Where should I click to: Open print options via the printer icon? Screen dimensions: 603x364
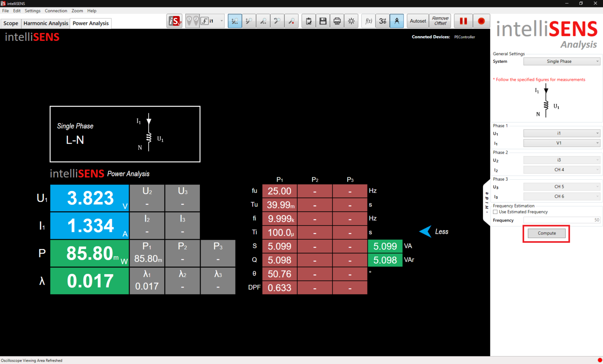337,21
